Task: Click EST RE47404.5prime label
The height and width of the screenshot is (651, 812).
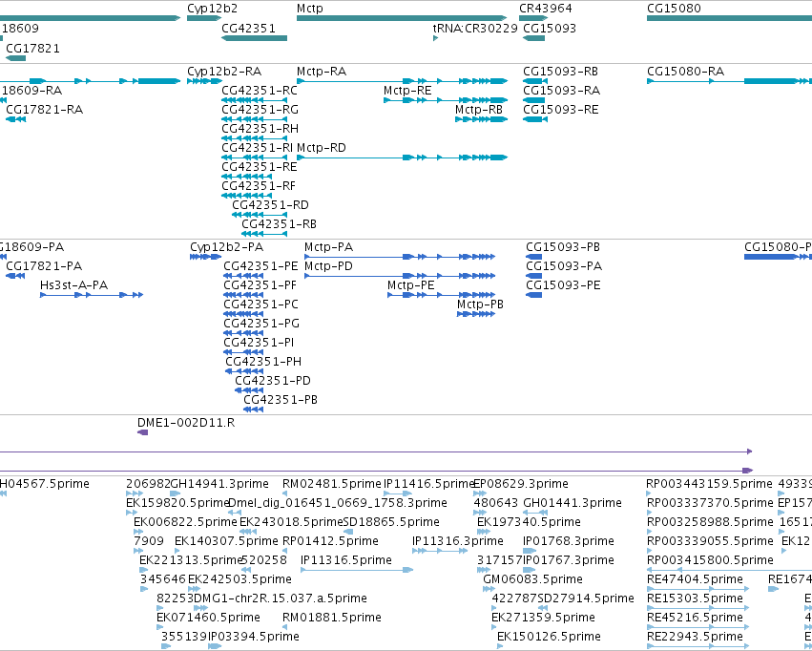Action: pos(695,579)
